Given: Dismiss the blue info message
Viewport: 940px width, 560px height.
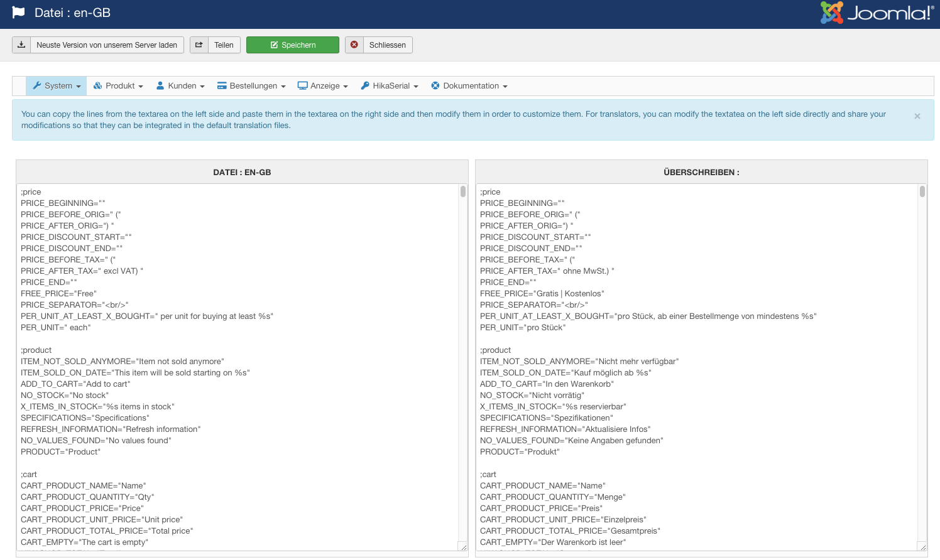Looking at the screenshot, I should [x=917, y=116].
